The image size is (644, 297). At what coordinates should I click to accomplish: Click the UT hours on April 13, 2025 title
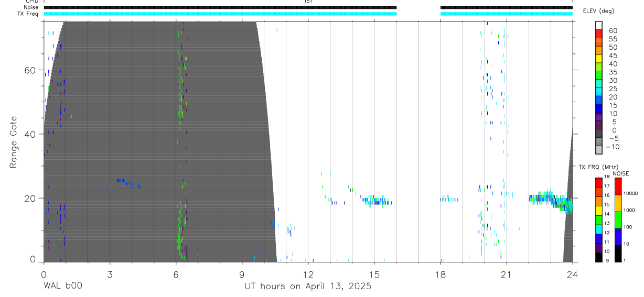point(308,287)
